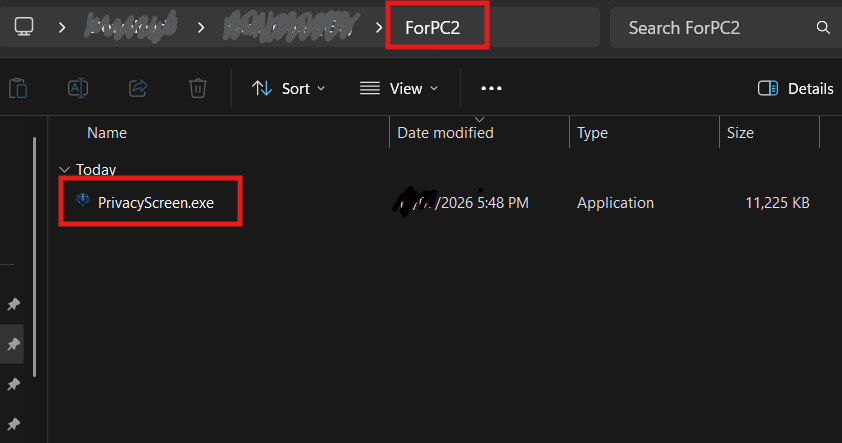
Task: Collapse the Today group chevron
Action: (64, 170)
